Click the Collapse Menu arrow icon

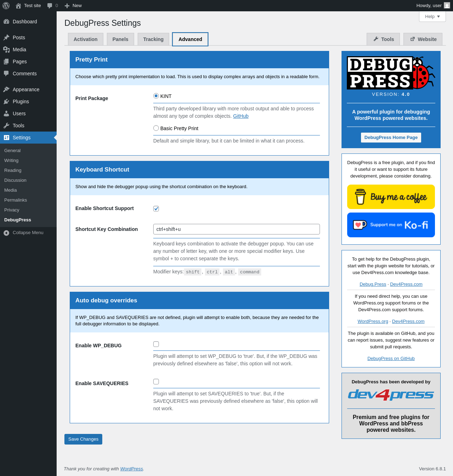coord(6,233)
